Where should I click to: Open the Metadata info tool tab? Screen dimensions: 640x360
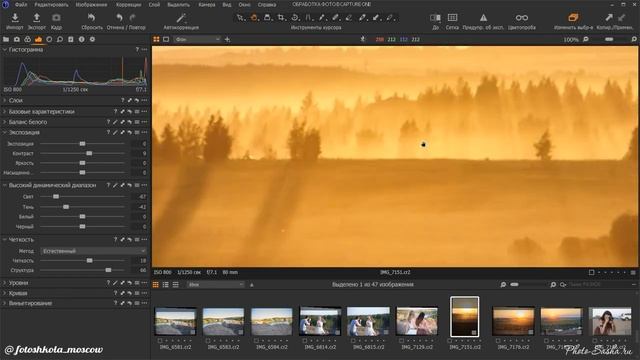point(82,40)
